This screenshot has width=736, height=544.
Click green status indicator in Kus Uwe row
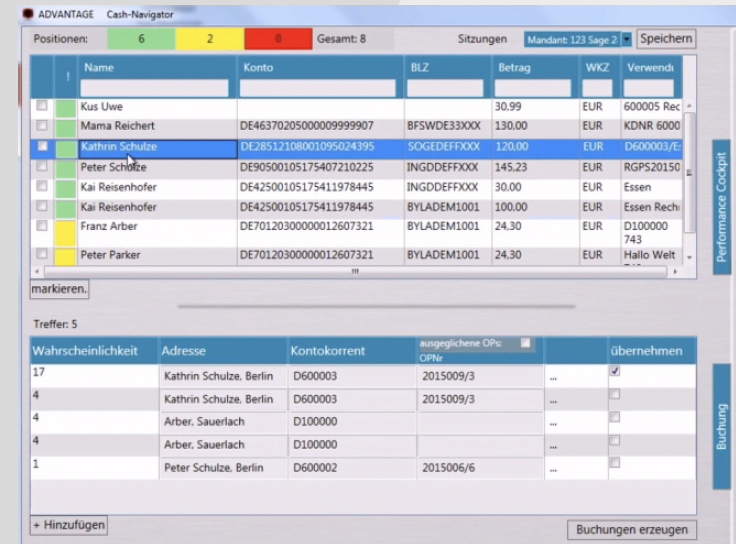[x=66, y=107]
